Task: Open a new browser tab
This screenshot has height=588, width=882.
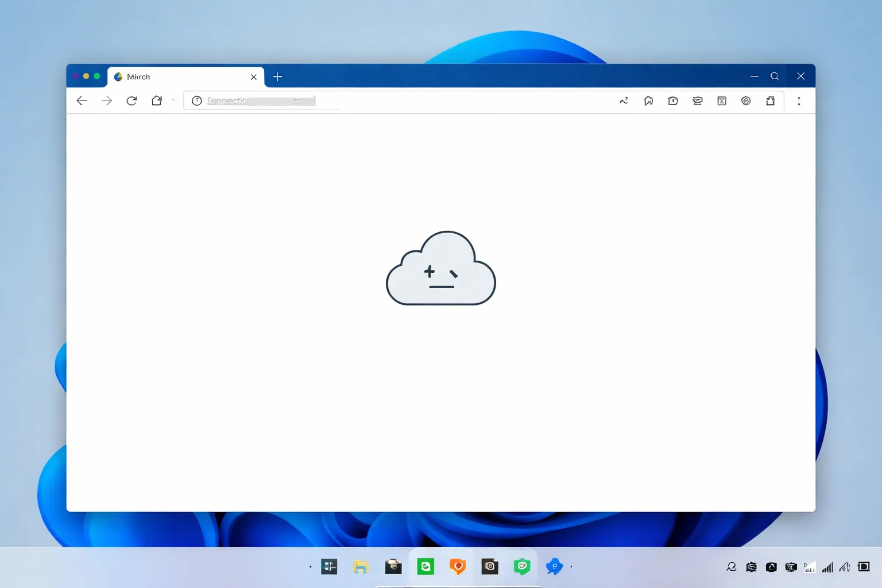Action: (277, 77)
